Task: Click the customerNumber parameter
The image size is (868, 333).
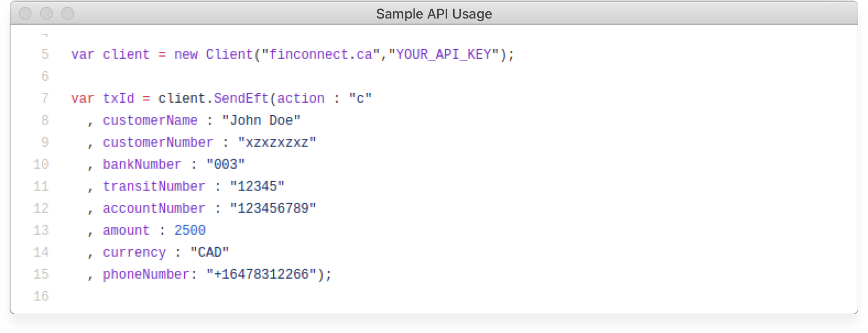Action: (158, 142)
